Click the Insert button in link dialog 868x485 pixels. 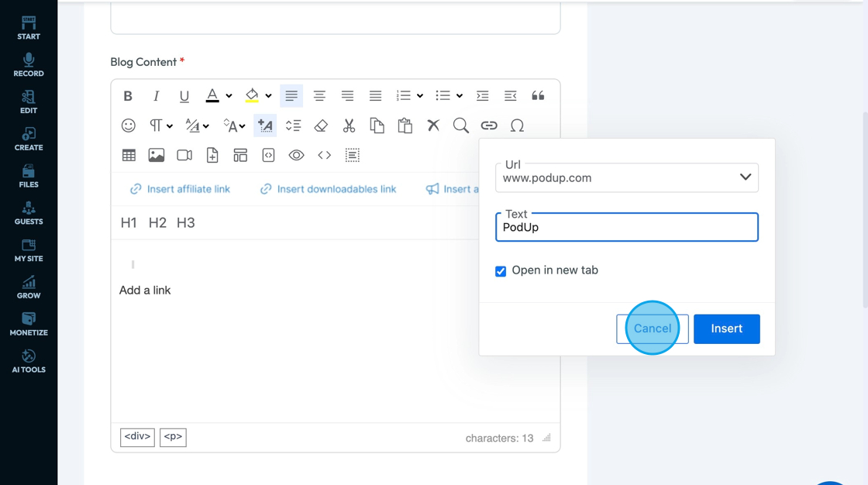click(x=727, y=328)
